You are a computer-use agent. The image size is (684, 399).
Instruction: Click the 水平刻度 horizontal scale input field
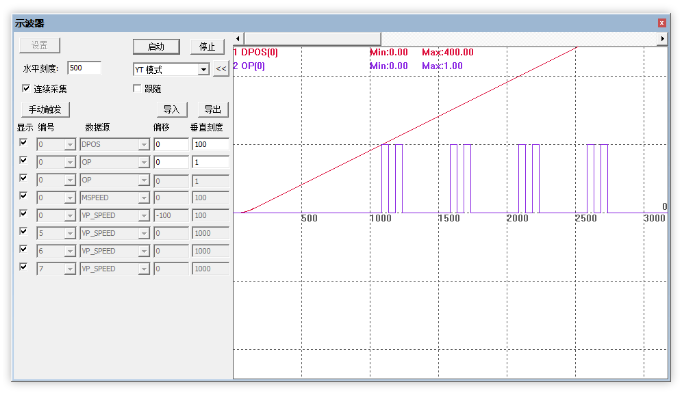pos(85,68)
